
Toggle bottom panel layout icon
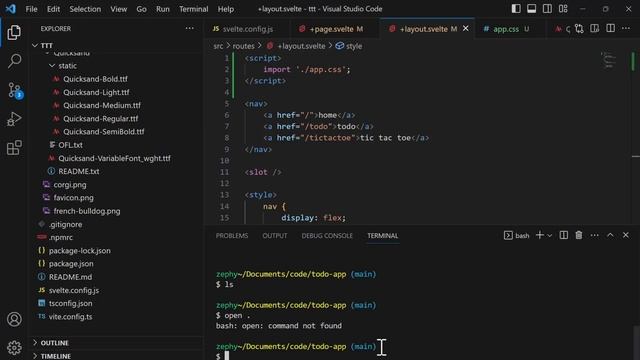coord(531,9)
